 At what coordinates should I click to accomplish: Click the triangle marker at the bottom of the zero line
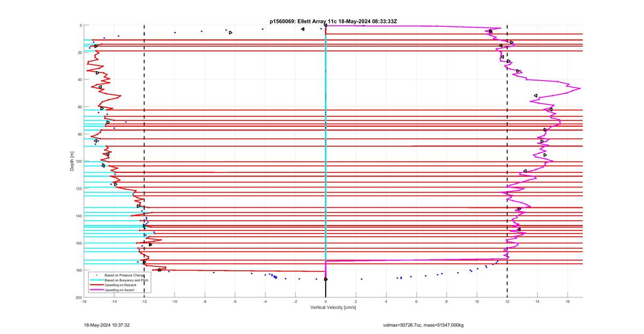[326, 279]
